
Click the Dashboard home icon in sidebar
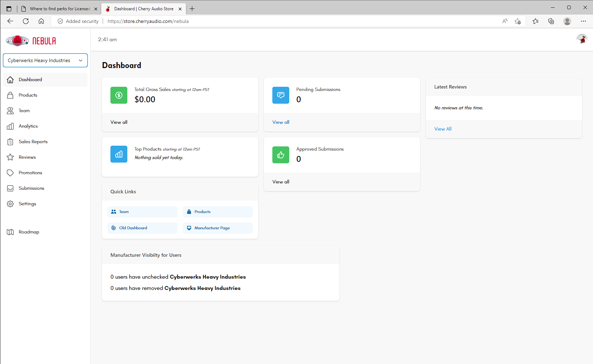[10, 80]
